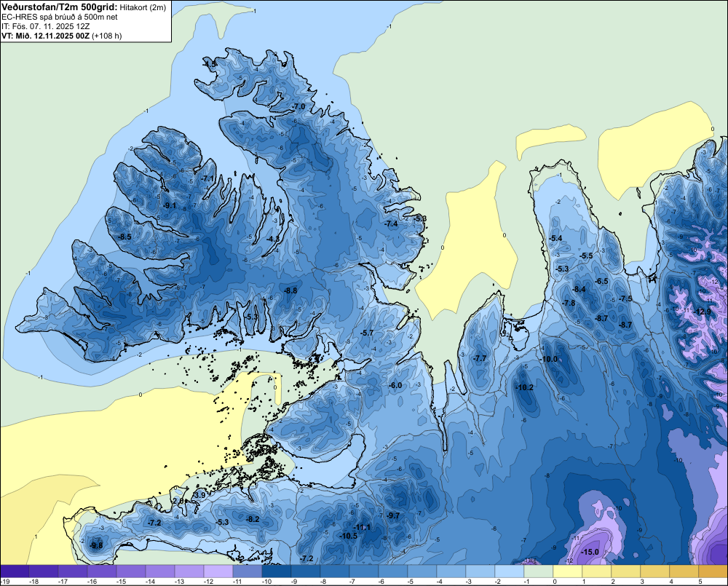Click the -19 legend tick label
This screenshot has height=586, width=728.
coord(6,582)
